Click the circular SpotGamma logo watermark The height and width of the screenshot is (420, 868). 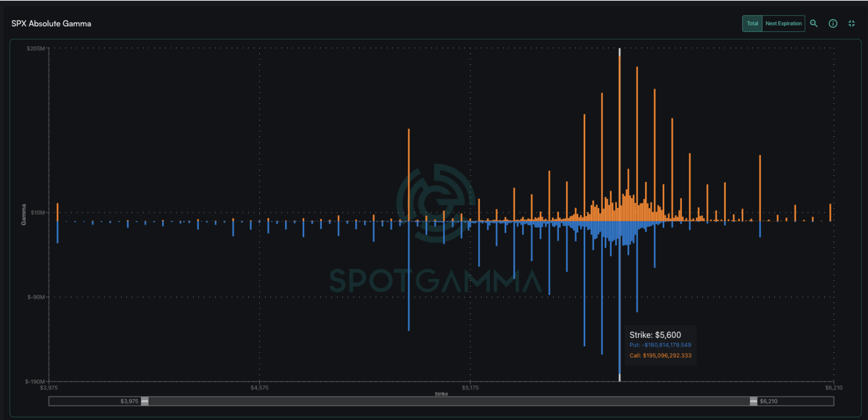pos(436,203)
